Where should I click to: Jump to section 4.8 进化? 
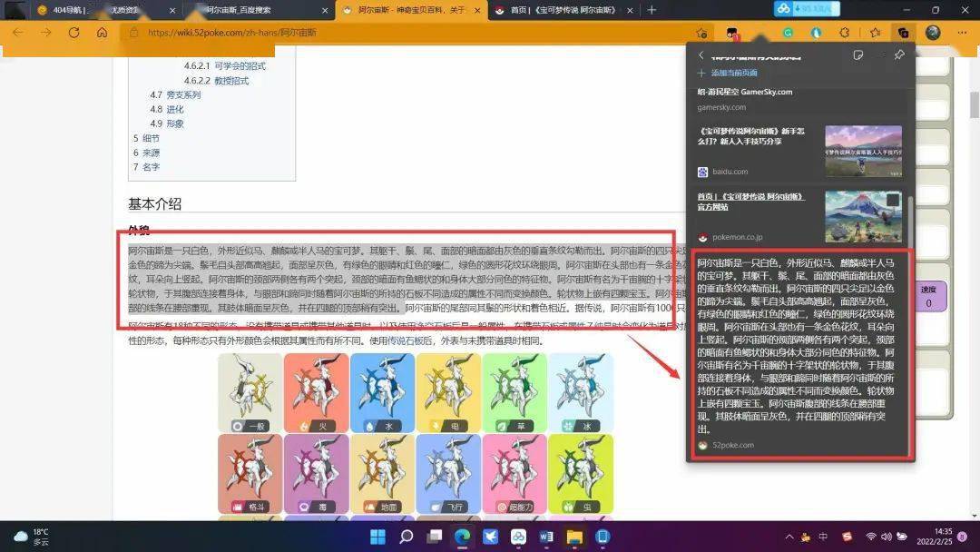pyautogui.click(x=167, y=109)
